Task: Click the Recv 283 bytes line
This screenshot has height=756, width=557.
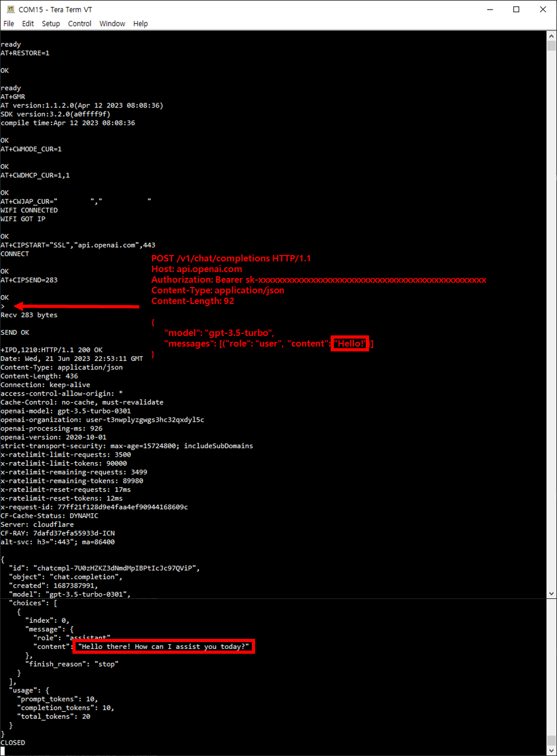Action: [29, 315]
